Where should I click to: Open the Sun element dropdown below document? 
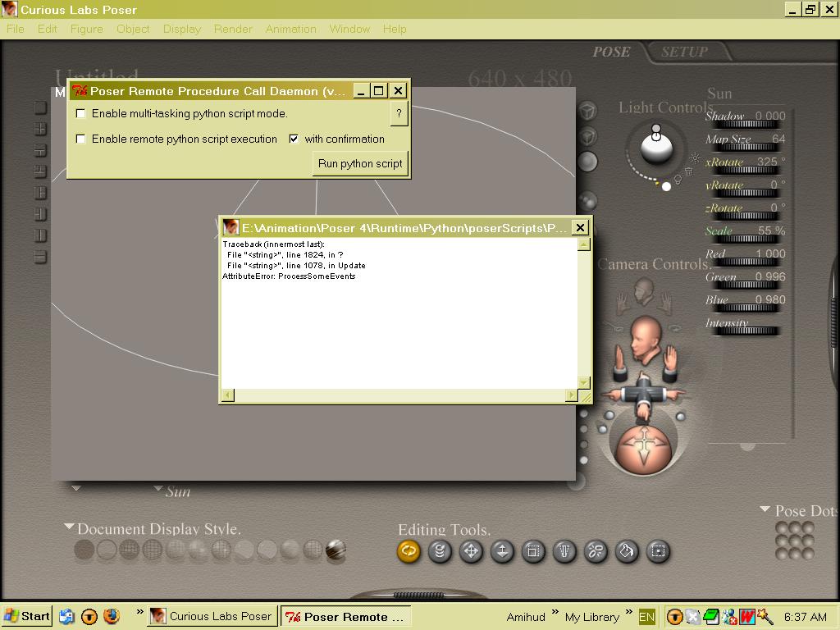coord(157,489)
